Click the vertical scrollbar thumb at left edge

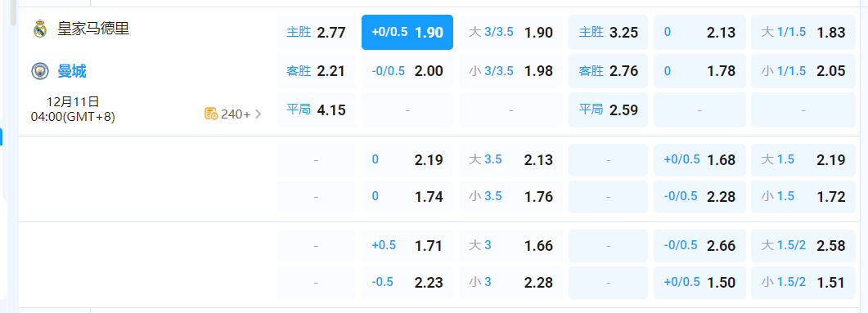pos(13,13)
